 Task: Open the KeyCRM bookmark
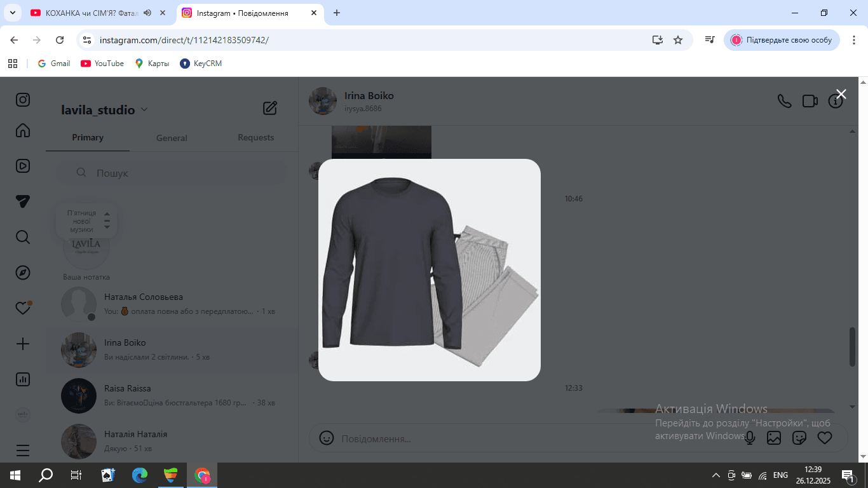pyautogui.click(x=201, y=64)
